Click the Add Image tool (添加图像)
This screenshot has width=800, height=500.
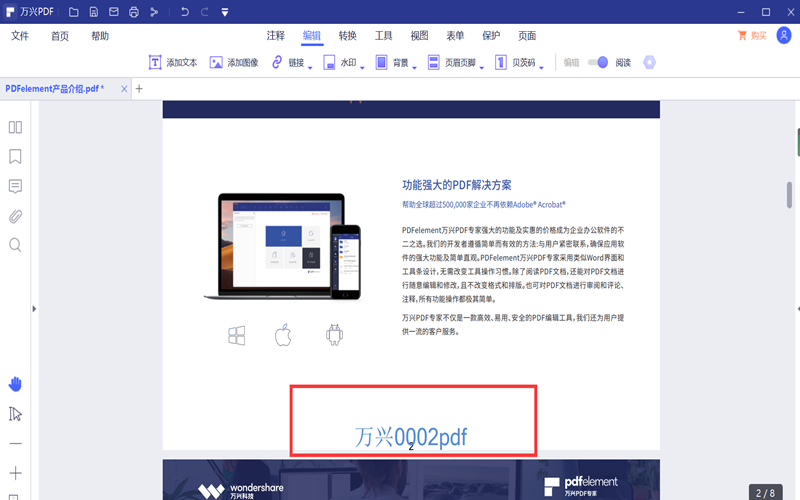click(234, 62)
